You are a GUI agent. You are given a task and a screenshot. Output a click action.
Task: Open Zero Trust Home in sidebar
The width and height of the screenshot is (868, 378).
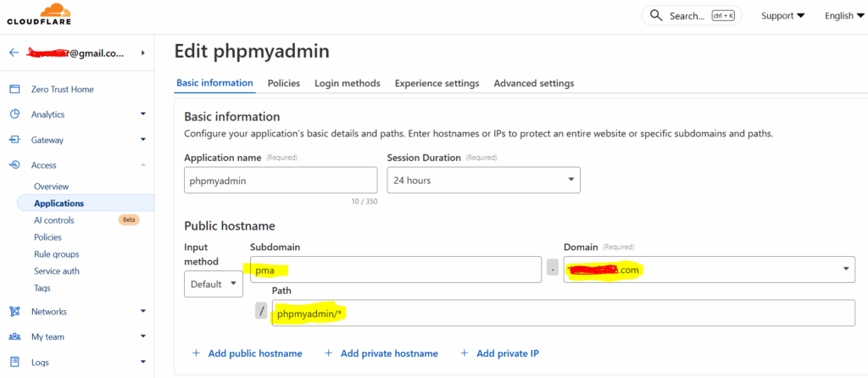click(x=63, y=89)
